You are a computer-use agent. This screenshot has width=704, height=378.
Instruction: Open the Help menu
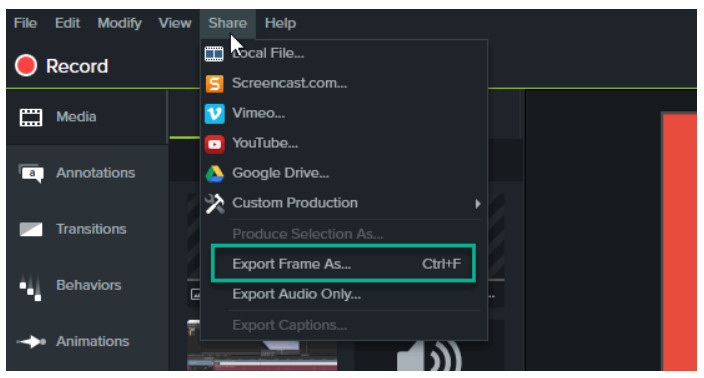(280, 23)
